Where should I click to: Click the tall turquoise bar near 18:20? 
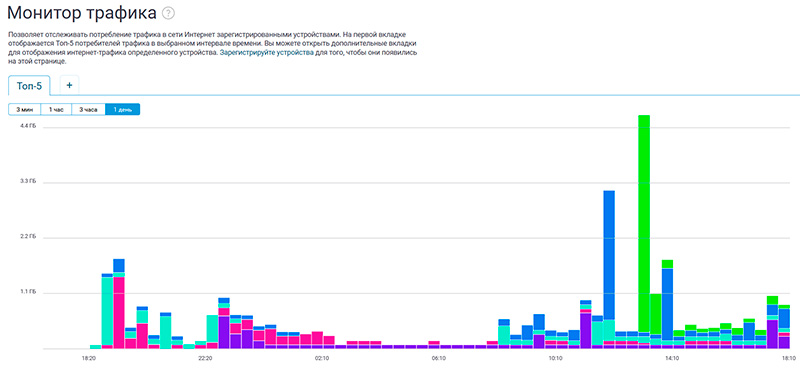tap(107, 311)
